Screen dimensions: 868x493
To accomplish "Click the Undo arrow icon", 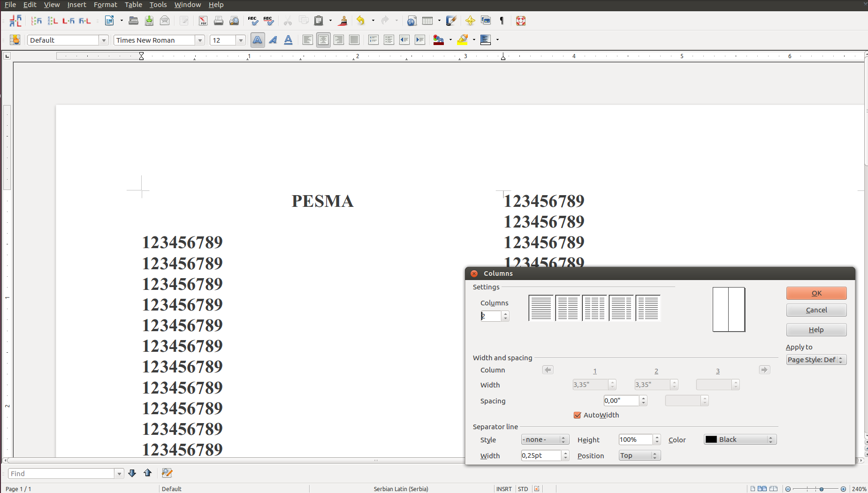I will pos(360,21).
